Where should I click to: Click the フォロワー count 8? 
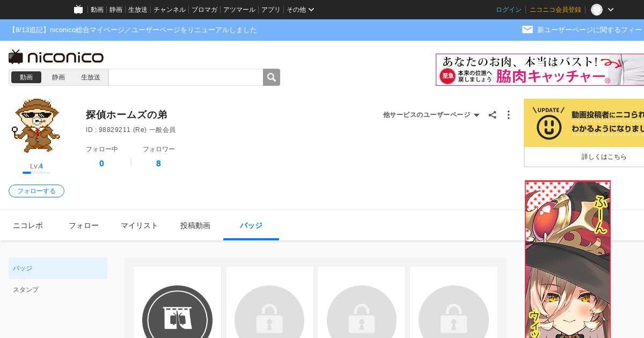pos(158,164)
